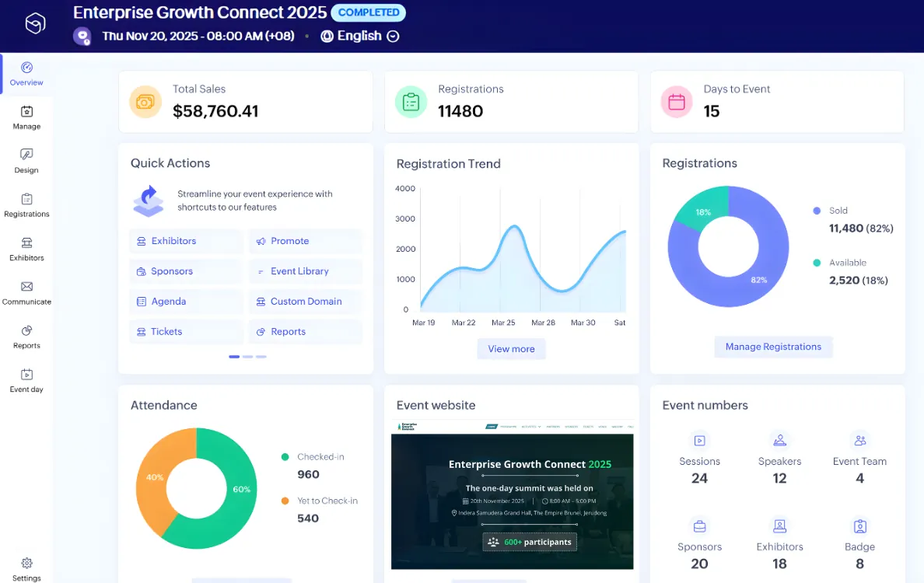
Task: Open the Design section icon
Action: [26, 155]
